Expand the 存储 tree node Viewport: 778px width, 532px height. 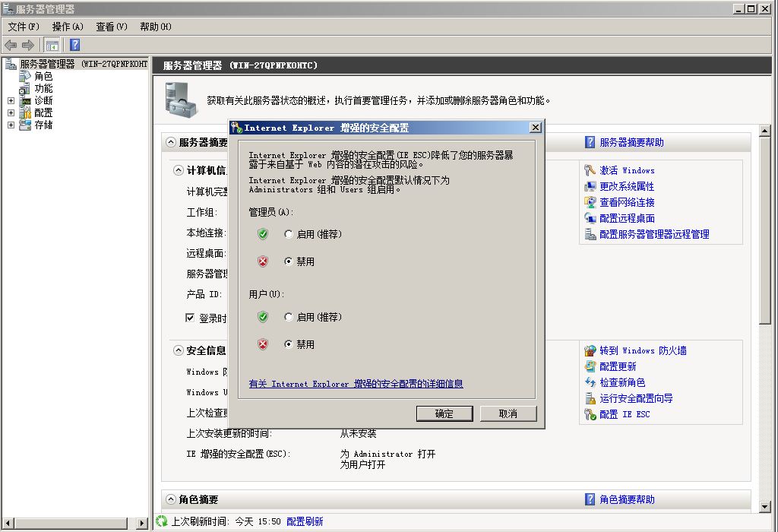11,125
